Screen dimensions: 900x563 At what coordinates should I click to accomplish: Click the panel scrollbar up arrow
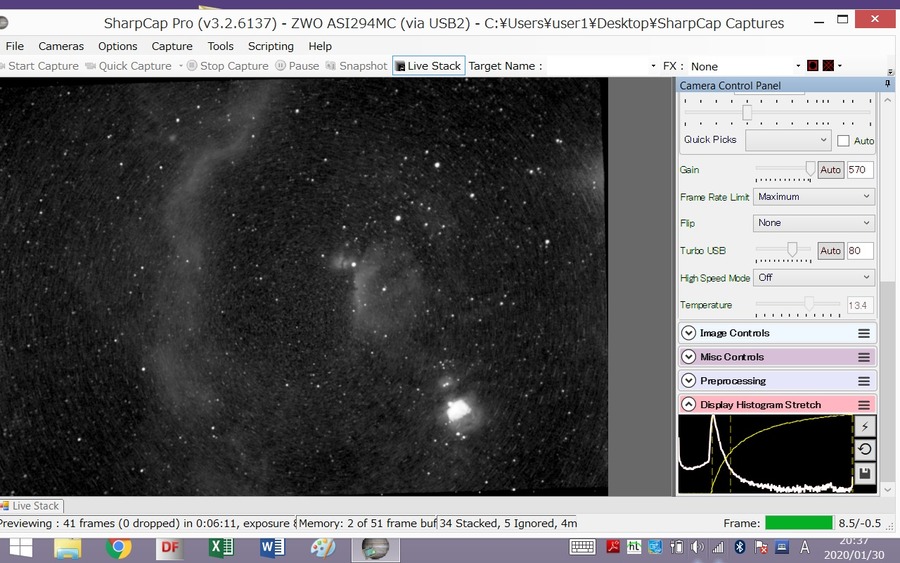[x=888, y=100]
